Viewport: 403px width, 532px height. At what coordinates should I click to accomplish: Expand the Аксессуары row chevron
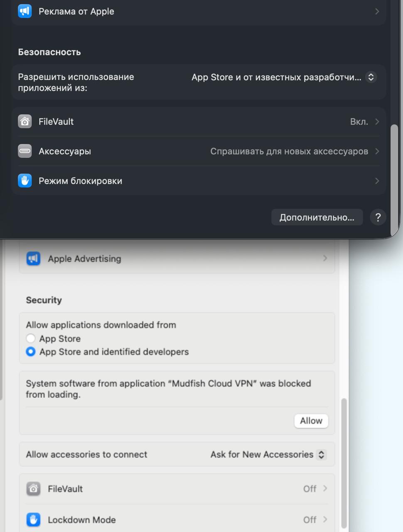pyautogui.click(x=377, y=151)
